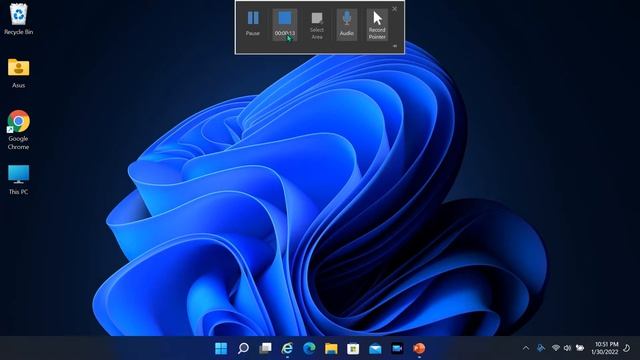Close the recording toolbar

coord(394,9)
